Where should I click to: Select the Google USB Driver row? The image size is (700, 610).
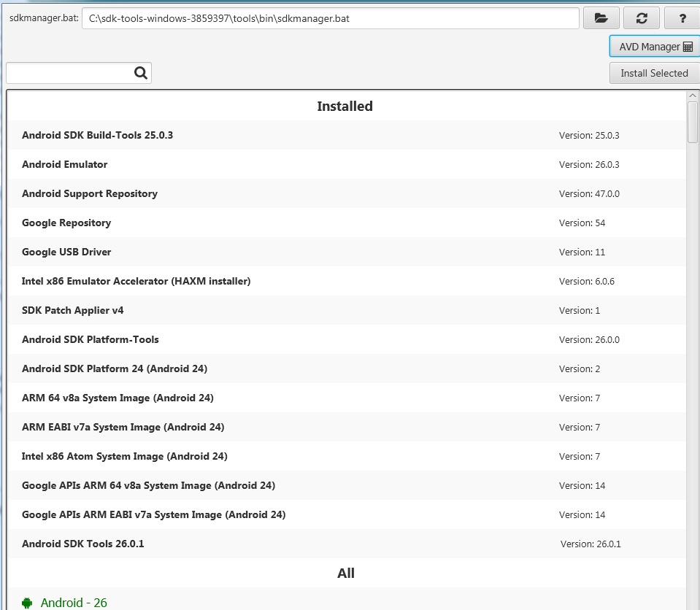coord(347,252)
